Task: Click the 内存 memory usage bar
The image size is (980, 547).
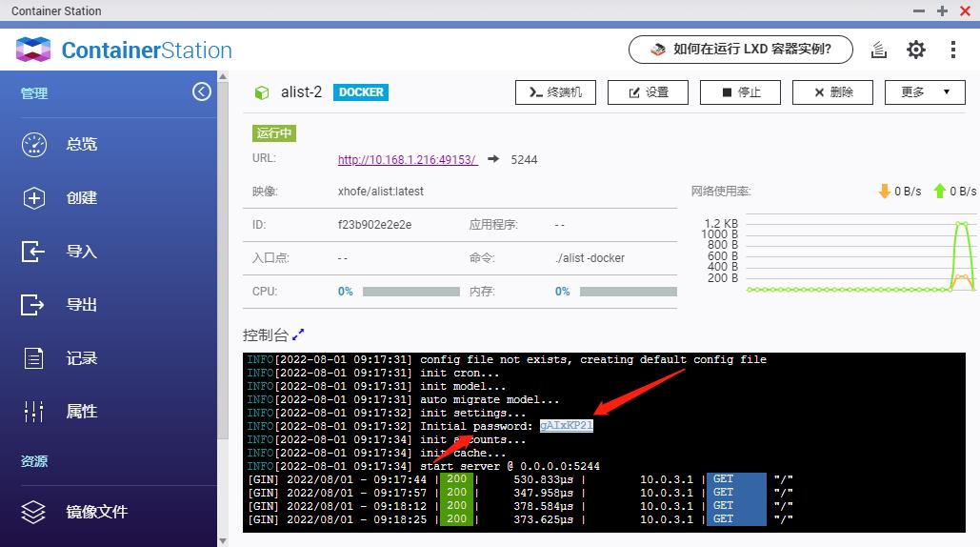Action: tap(629, 292)
